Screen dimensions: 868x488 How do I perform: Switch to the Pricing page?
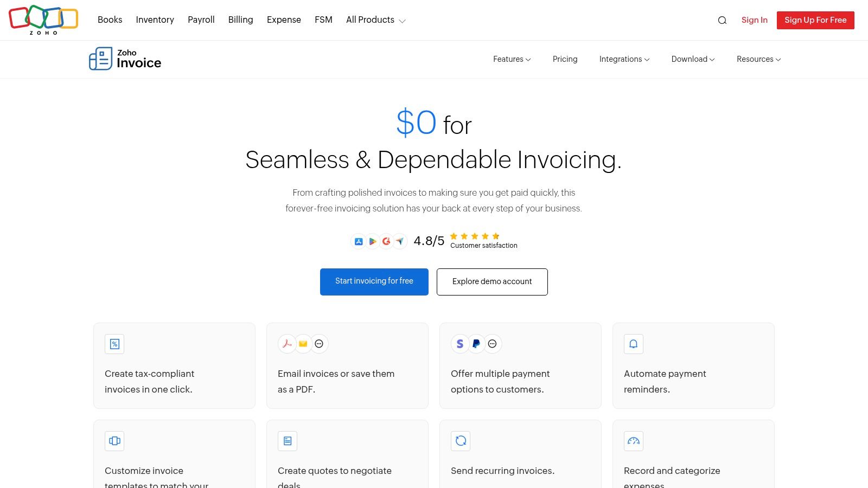[x=565, y=59]
